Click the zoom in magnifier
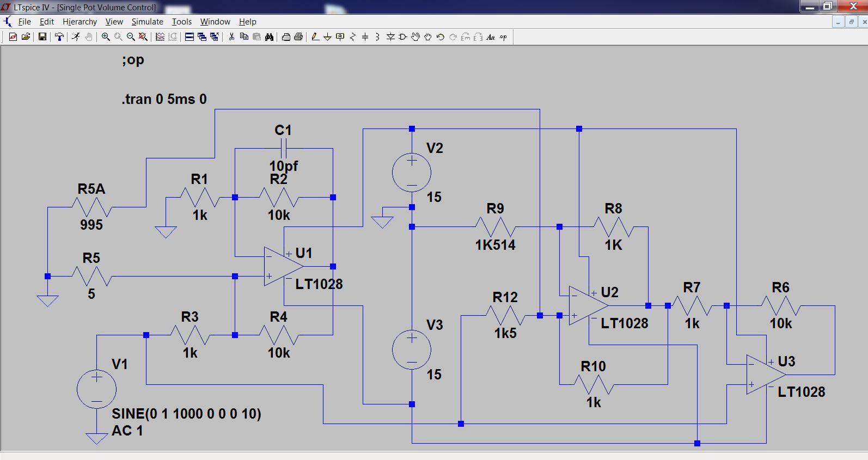Viewport: 868px width, 460px height. tap(106, 37)
